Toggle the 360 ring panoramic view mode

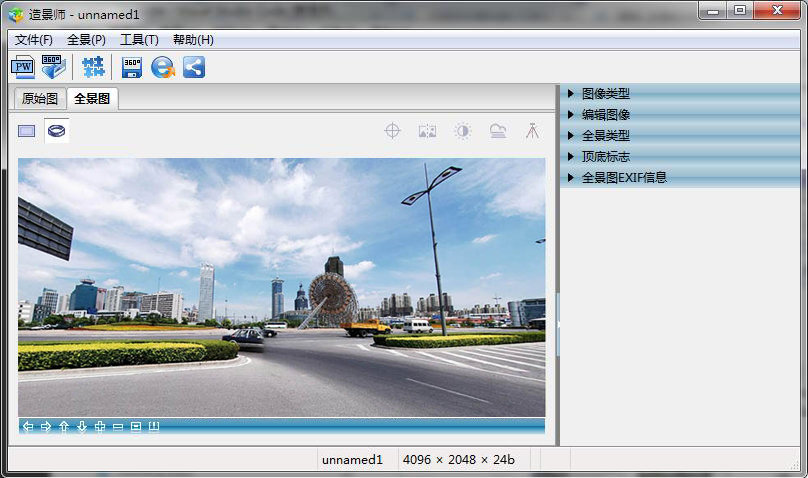[x=57, y=130]
